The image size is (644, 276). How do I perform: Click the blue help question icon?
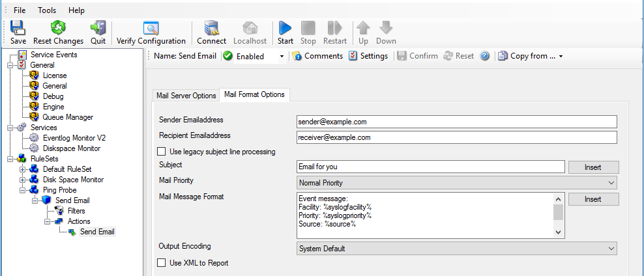[x=485, y=56]
